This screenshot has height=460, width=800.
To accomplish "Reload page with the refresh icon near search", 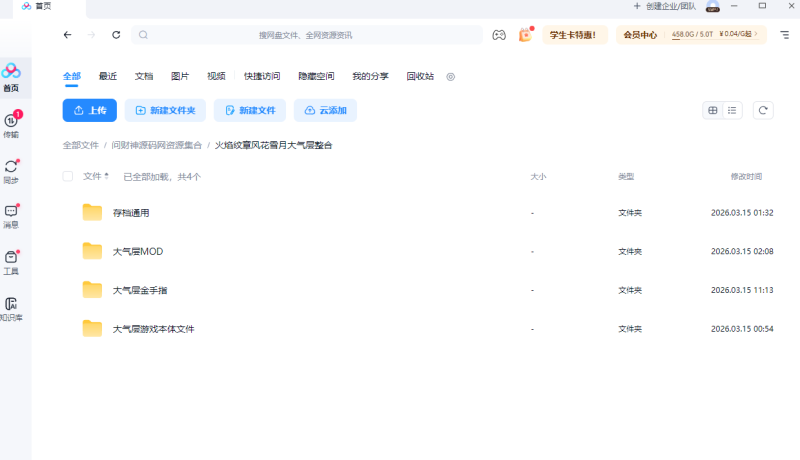I will [x=116, y=35].
